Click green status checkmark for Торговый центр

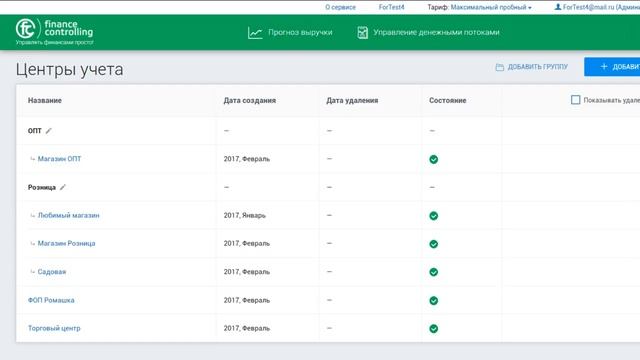(x=433, y=329)
